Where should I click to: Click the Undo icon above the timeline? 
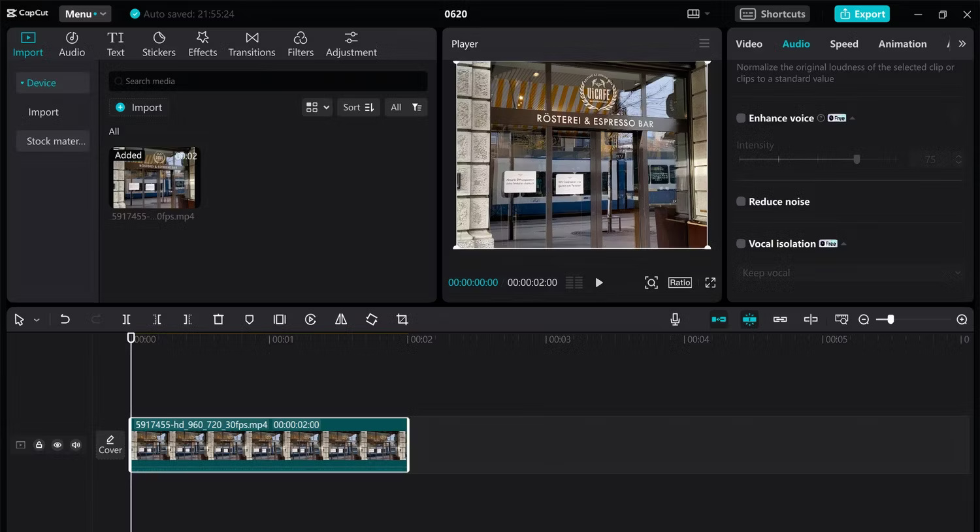pos(65,319)
